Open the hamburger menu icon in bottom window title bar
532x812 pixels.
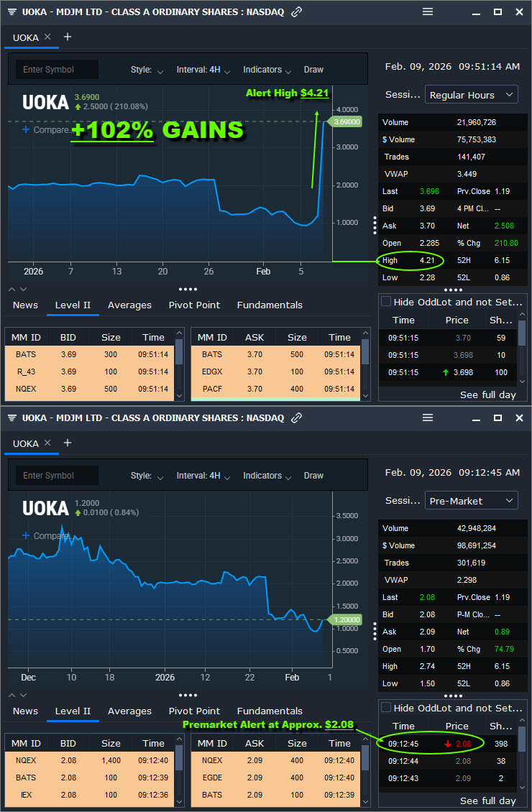[428, 417]
